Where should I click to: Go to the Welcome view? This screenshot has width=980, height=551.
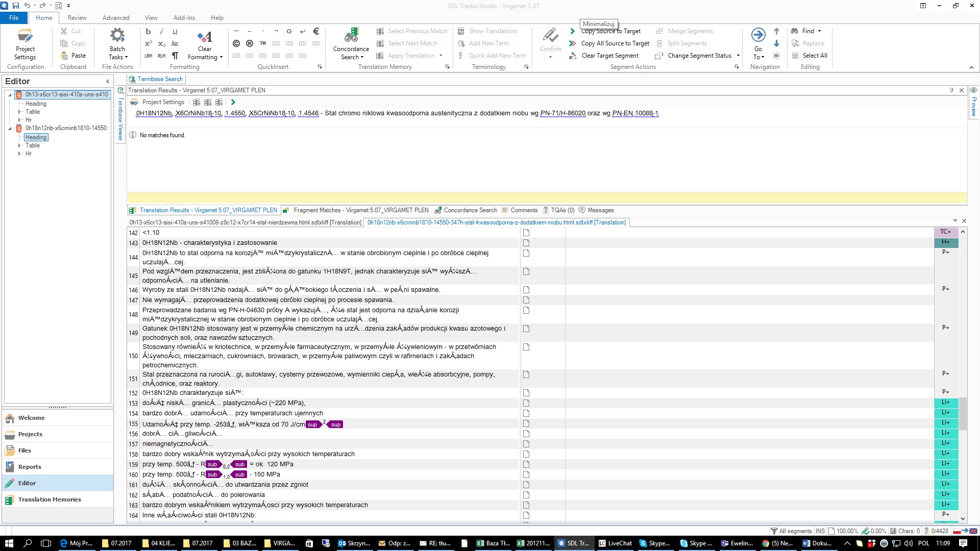pos(58,418)
